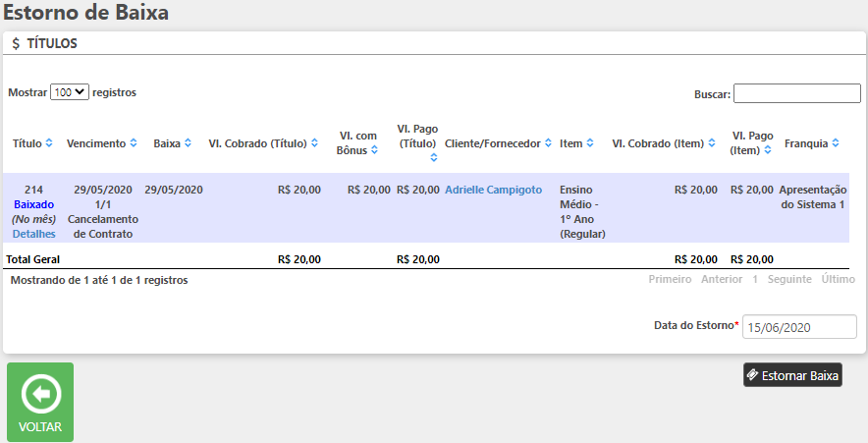Go to the Anterior page
The height and width of the screenshot is (443, 868).
pos(722,280)
